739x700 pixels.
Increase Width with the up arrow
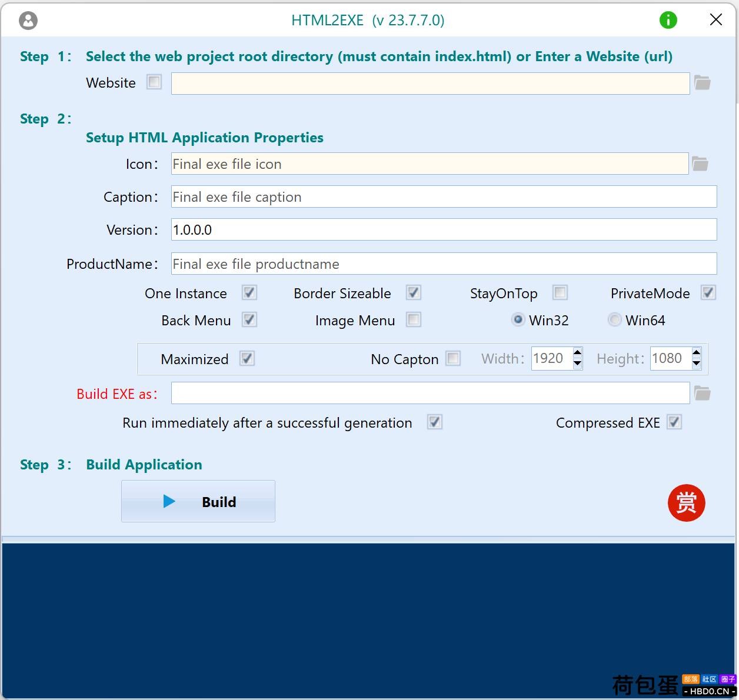(578, 353)
